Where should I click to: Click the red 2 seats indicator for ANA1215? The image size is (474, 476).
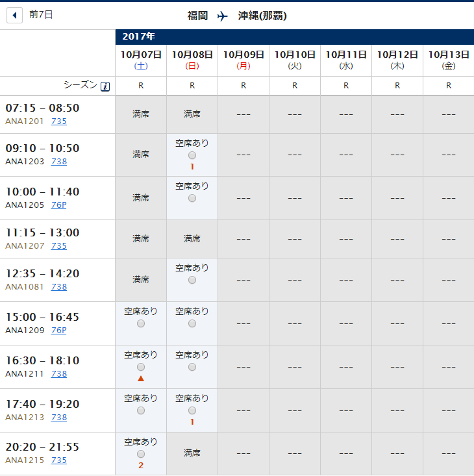(141, 466)
